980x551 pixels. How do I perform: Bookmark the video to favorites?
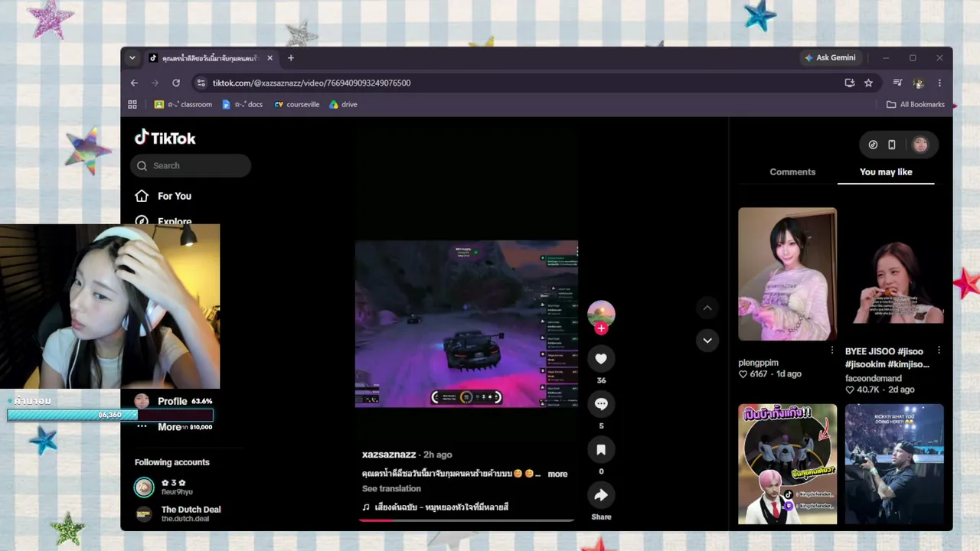(x=601, y=450)
